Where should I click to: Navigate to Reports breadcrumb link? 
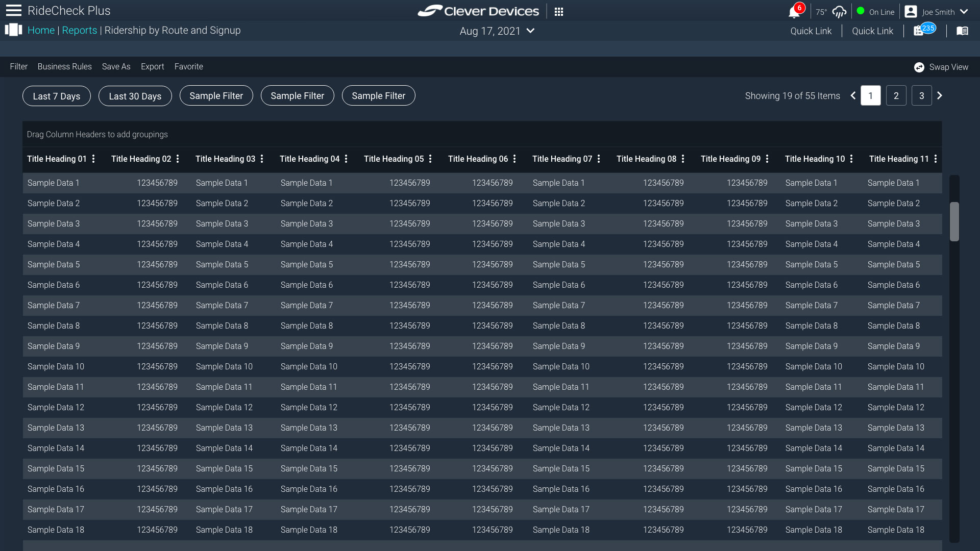[80, 30]
